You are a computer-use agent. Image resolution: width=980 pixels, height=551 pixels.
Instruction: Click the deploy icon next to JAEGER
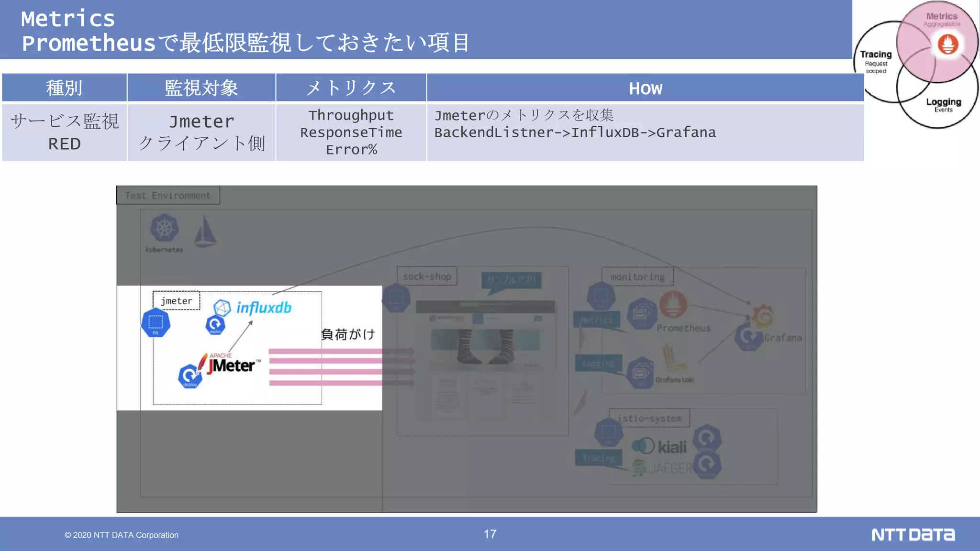coord(707,464)
